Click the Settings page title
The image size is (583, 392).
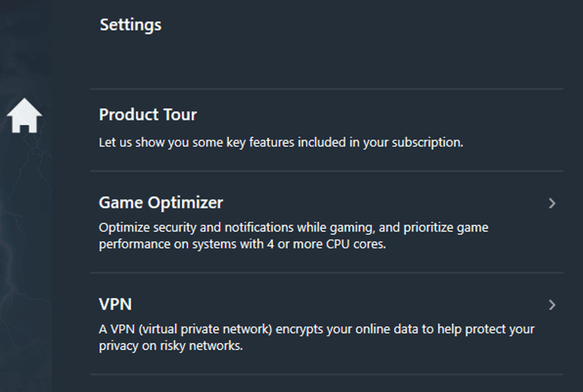[x=130, y=25]
